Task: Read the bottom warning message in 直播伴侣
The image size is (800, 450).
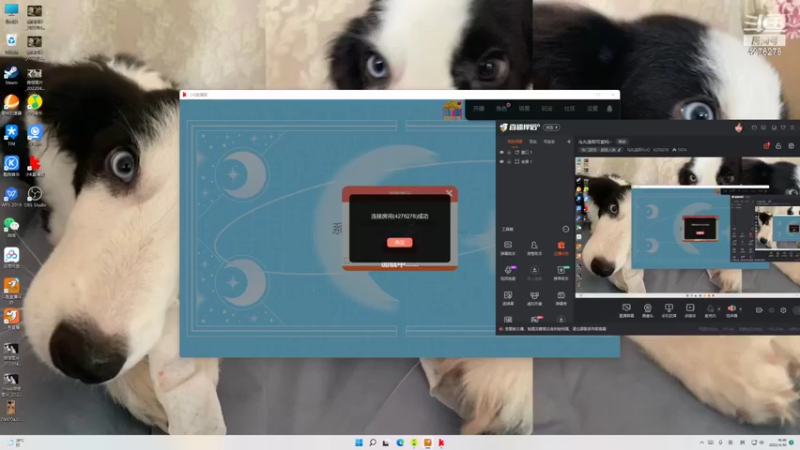Action: click(x=553, y=329)
